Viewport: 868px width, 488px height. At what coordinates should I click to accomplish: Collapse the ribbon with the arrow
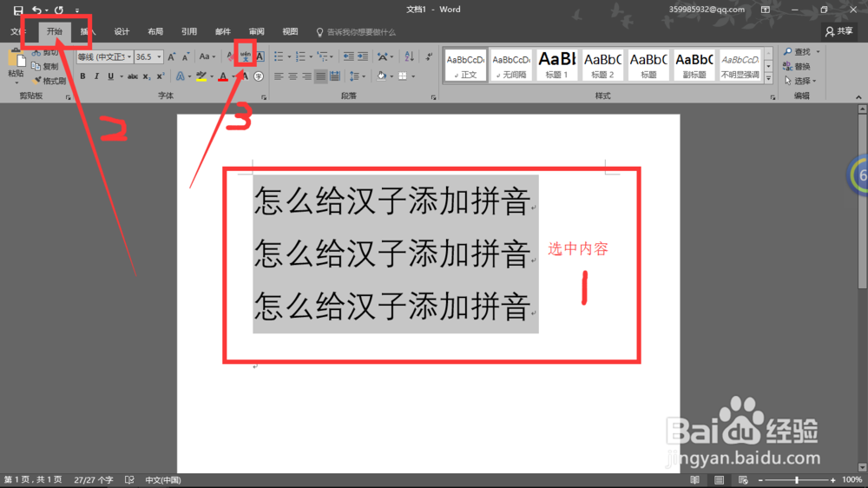[858, 97]
